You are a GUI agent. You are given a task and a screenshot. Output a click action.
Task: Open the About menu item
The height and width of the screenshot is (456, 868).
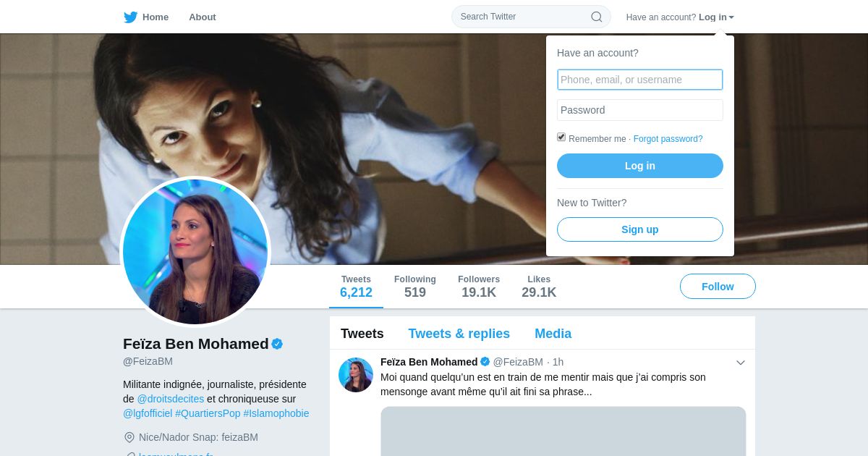pyautogui.click(x=203, y=17)
